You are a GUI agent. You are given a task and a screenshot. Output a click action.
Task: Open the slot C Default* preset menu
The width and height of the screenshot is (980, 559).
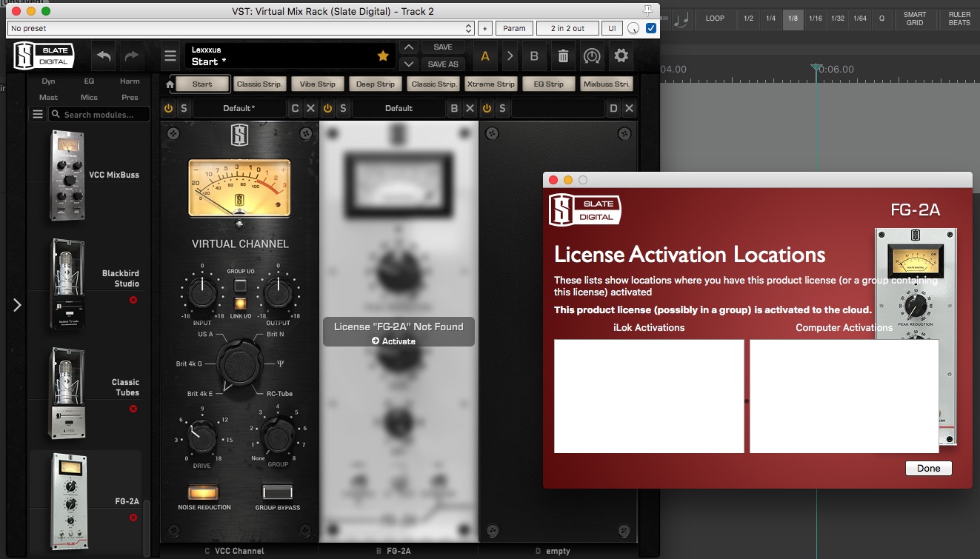coord(239,109)
